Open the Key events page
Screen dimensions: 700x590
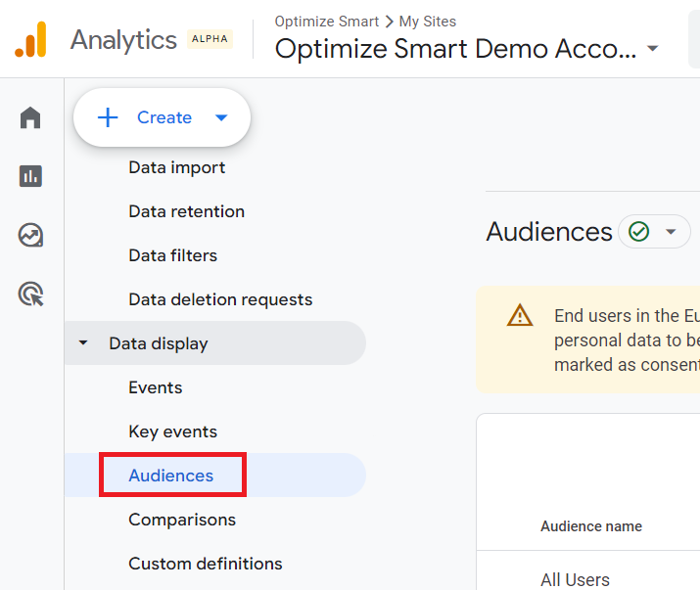[172, 431]
